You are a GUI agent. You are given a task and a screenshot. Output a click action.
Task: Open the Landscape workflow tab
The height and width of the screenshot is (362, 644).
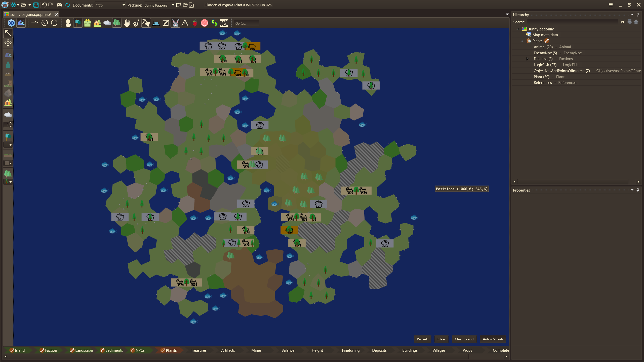pos(84,350)
